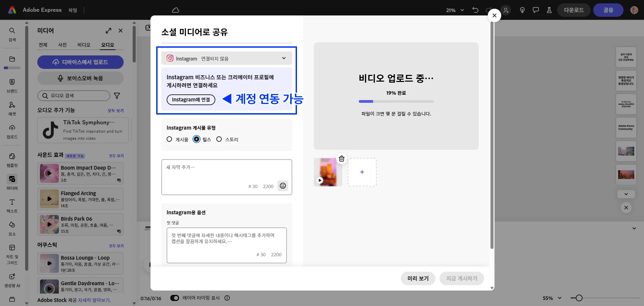The width and height of the screenshot is (644, 306).
Task: Click the info icon beside layer timing
Action: click(x=227, y=298)
